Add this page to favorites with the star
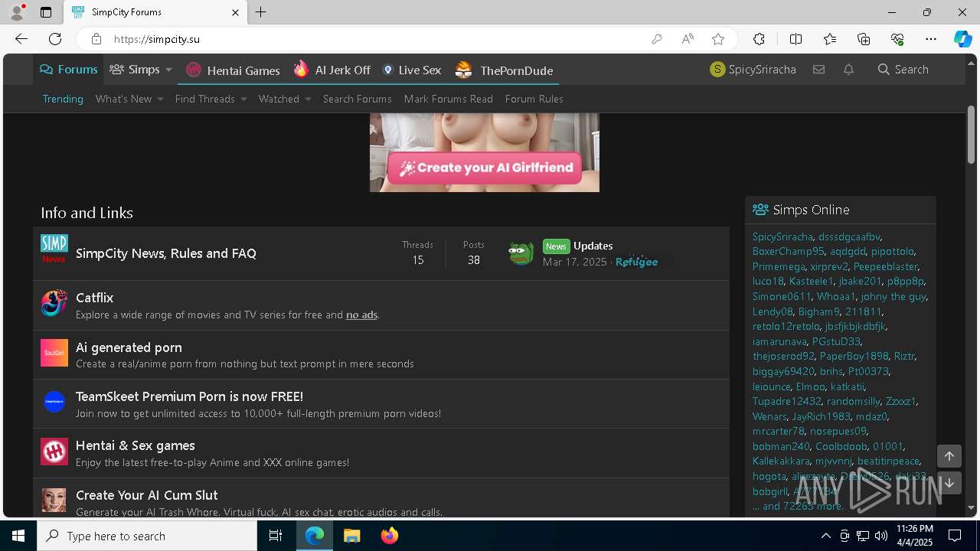The image size is (980, 551). tap(718, 39)
